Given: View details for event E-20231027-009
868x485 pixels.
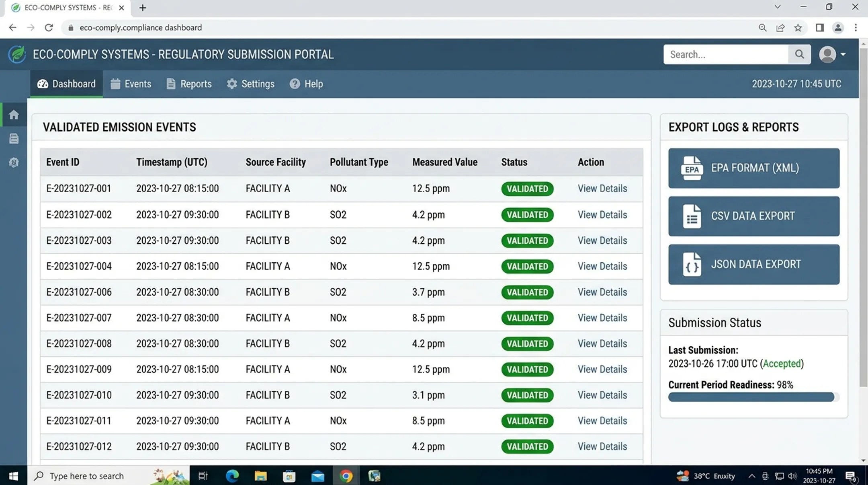Looking at the screenshot, I should [x=602, y=369].
